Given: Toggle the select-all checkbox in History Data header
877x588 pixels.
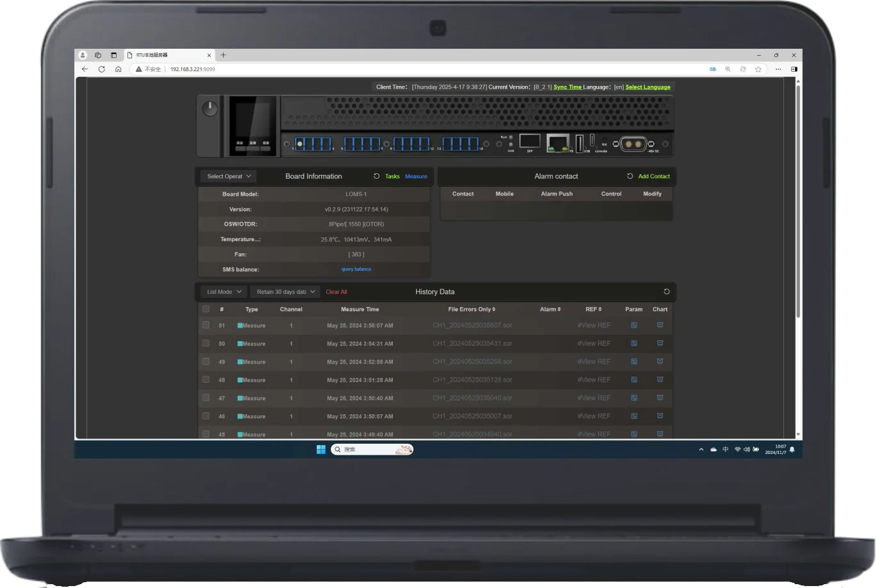Looking at the screenshot, I should pyautogui.click(x=206, y=308).
